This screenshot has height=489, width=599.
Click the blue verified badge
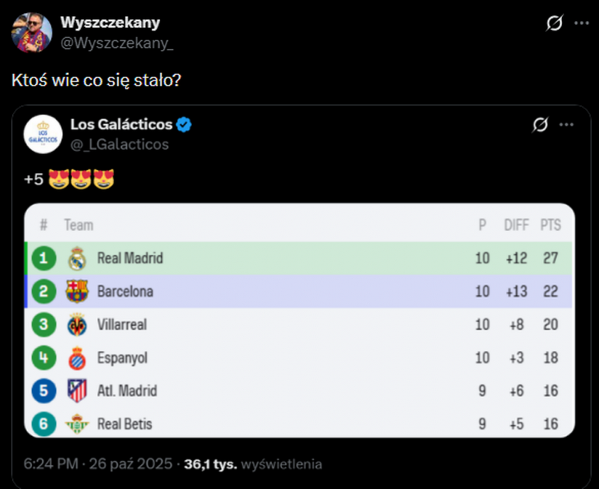[184, 125]
